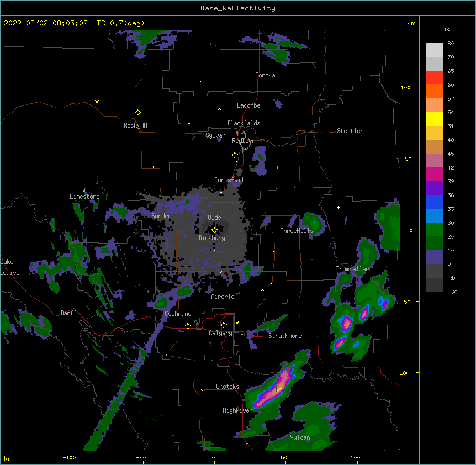
Task: Click the Sundre town label
Action: click(x=161, y=216)
